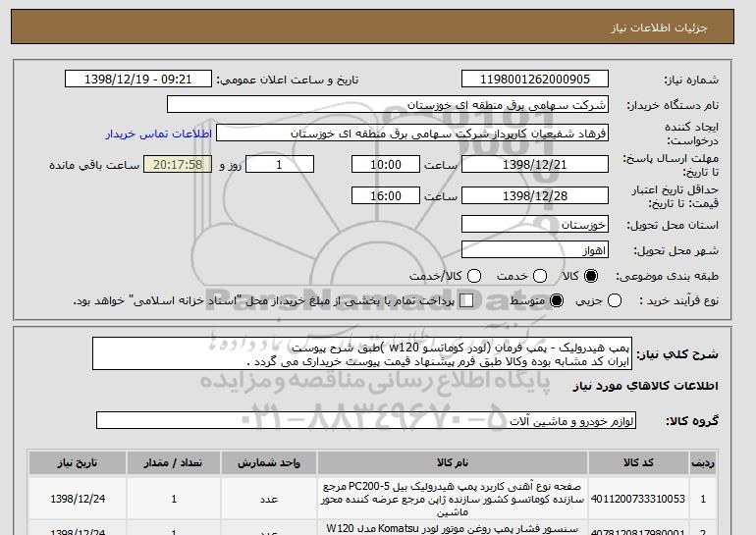
Task: Click the delivery province field خوزستان
Action: (535, 225)
